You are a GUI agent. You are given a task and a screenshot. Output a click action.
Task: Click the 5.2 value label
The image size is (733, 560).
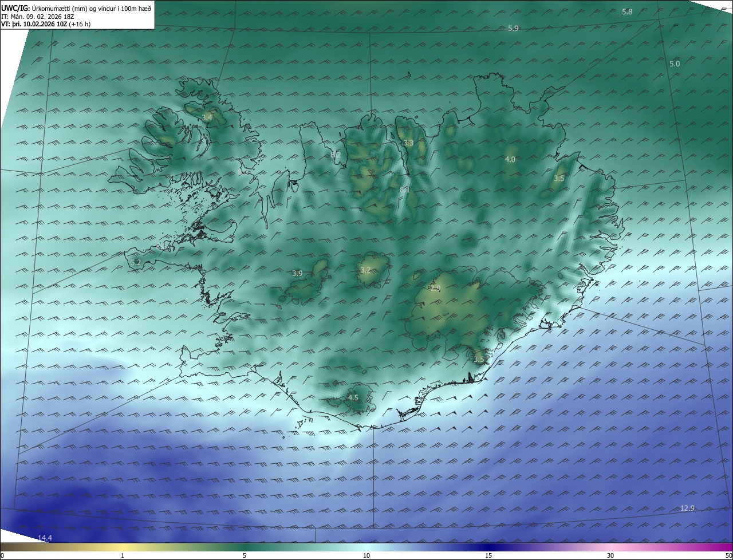pos(136,262)
